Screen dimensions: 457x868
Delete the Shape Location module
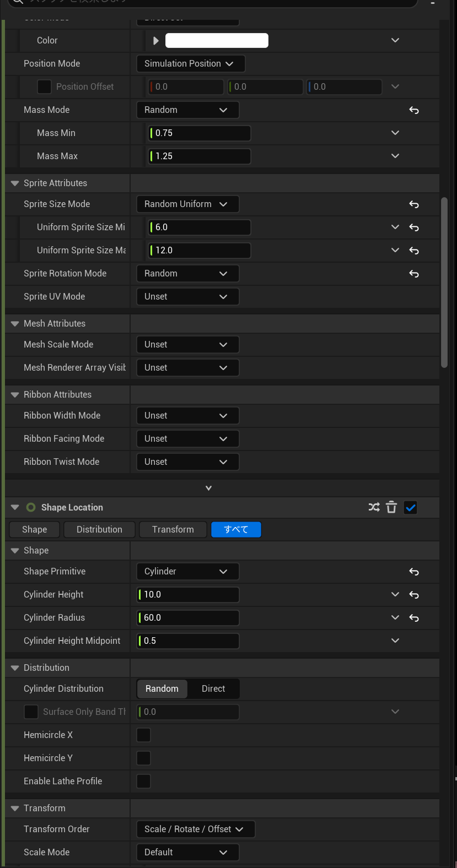click(x=391, y=507)
